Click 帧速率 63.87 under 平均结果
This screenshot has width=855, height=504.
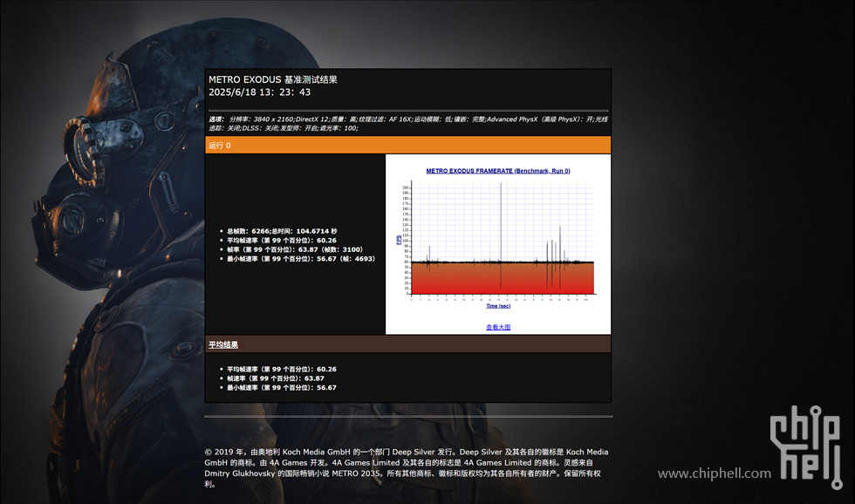point(276,378)
